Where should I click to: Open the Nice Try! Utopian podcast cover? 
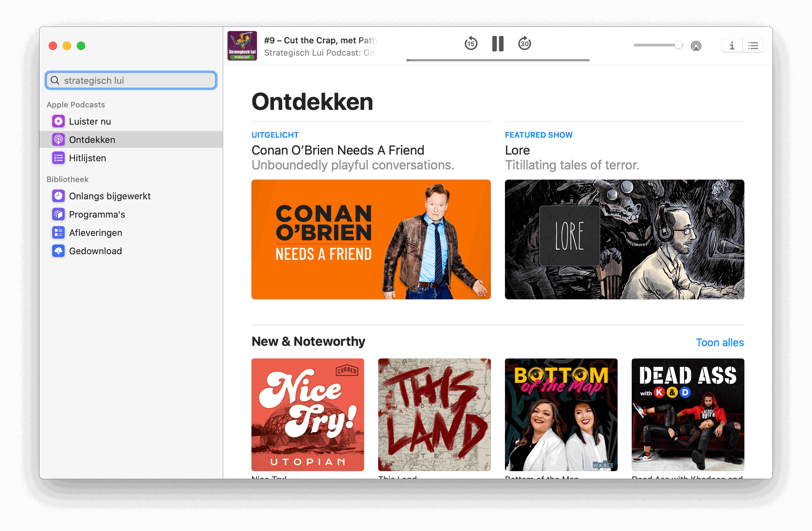[308, 415]
